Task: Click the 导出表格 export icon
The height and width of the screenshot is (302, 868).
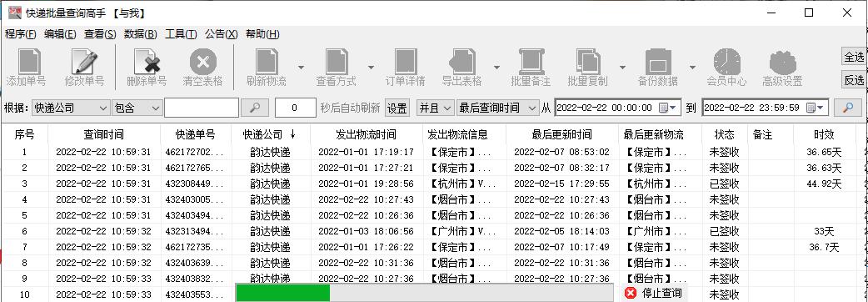Action: click(461, 62)
